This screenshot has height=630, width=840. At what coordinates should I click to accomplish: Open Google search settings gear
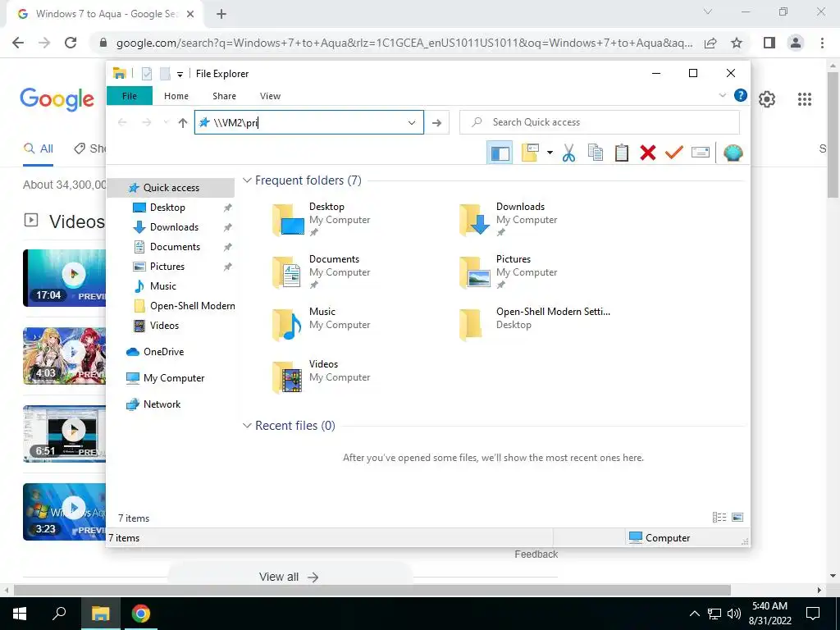coord(767,99)
